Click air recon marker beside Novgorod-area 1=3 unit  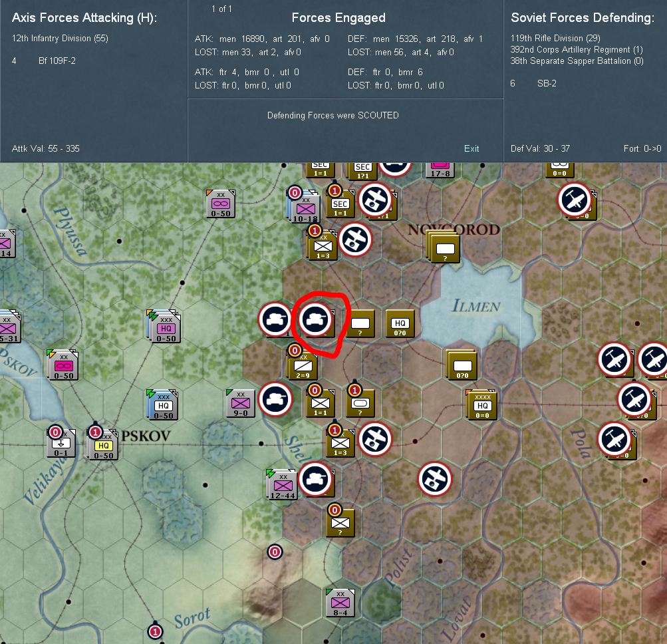356,240
